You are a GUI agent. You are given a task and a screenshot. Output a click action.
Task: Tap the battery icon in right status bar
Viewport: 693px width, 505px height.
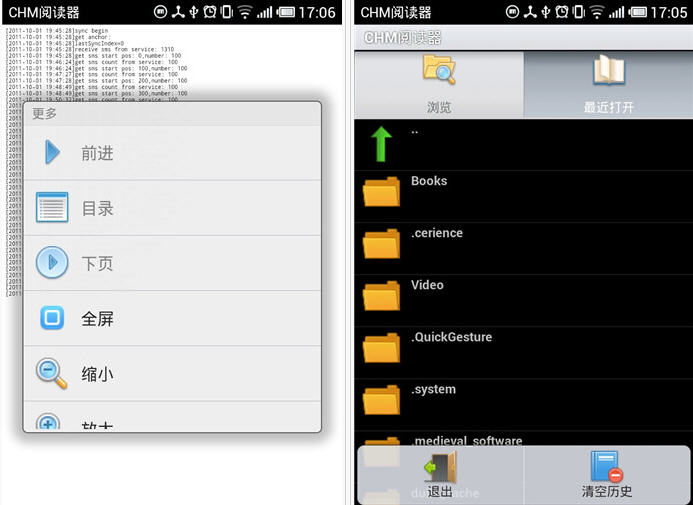tap(638, 12)
